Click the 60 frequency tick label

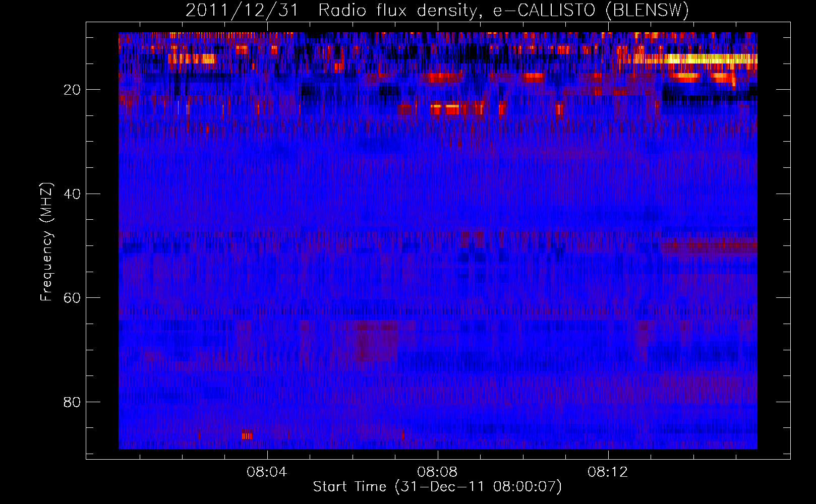pos(72,298)
